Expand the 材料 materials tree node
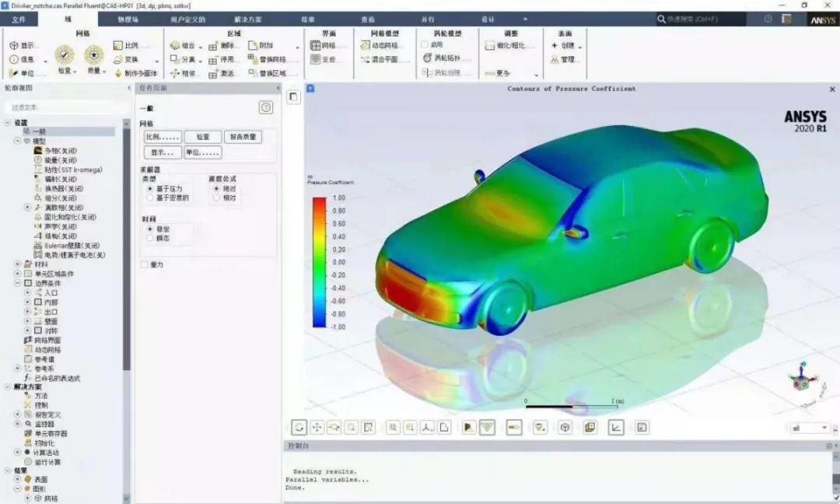This screenshot has width=840, height=504. pos(17,264)
